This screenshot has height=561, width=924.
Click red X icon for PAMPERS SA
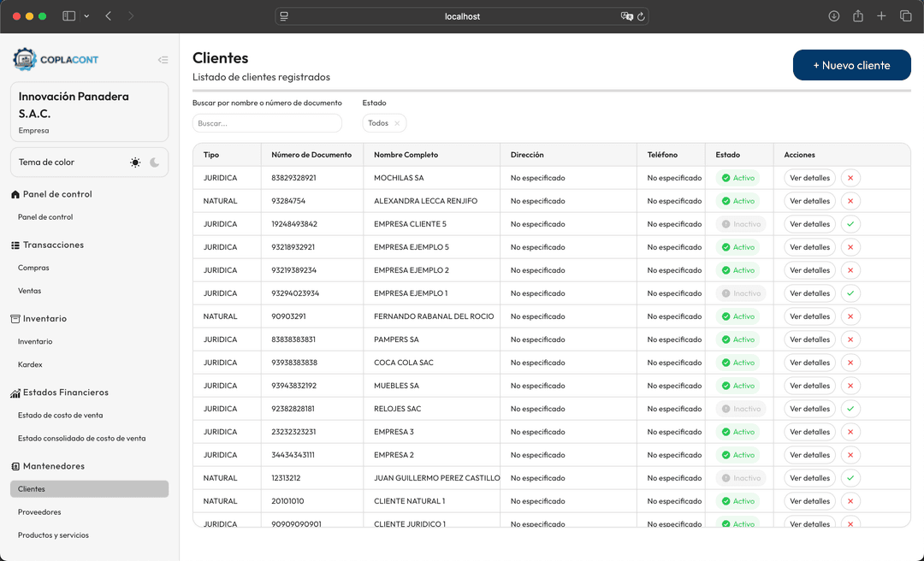[x=850, y=340]
